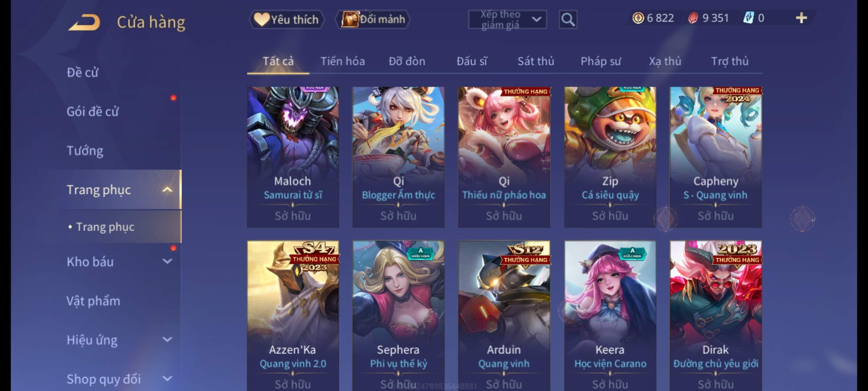Tap the blue voucher currency icon
The image size is (868, 391).
coord(748,18)
